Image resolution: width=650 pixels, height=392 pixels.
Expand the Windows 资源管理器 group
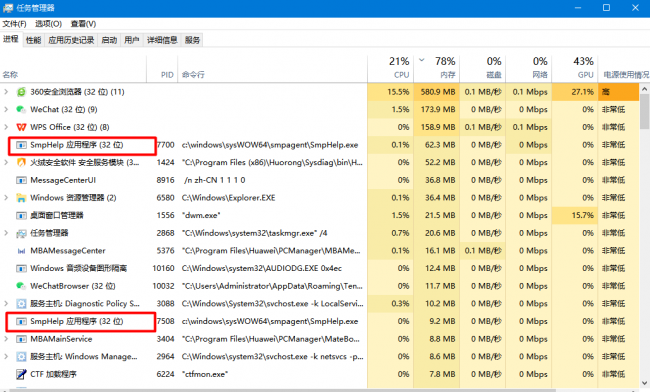click(x=6, y=198)
